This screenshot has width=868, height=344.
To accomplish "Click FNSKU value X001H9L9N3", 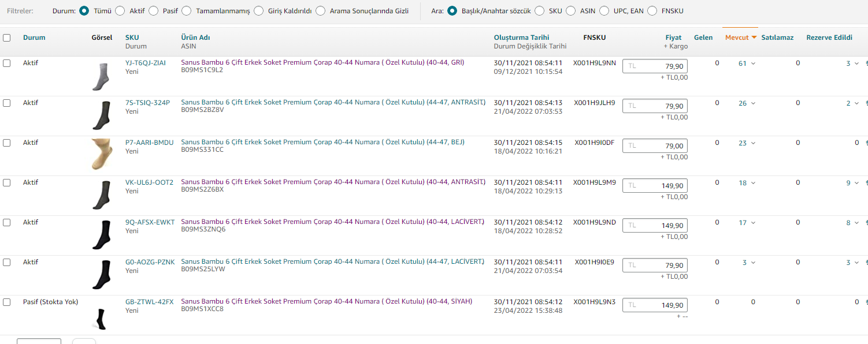I will pyautogui.click(x=595, y=302).
